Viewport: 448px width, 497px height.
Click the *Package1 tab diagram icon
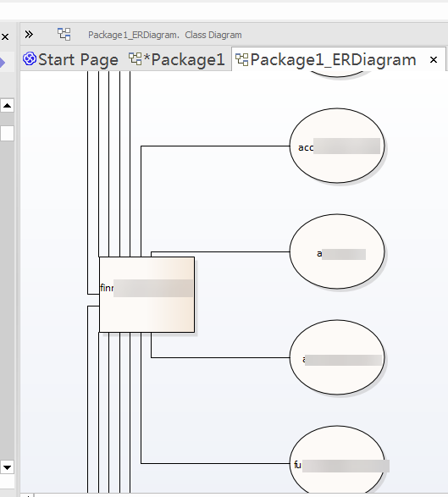(135, 59)
